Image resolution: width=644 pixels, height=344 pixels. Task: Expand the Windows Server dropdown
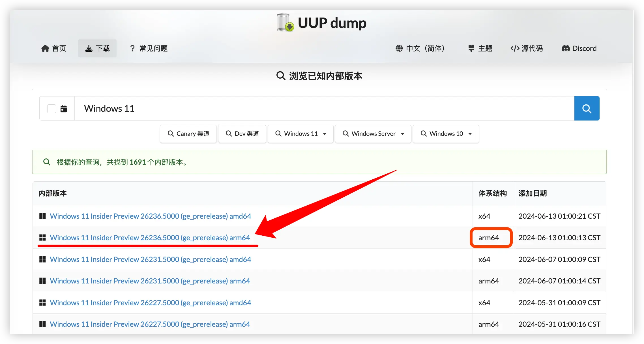pos(373,134)
